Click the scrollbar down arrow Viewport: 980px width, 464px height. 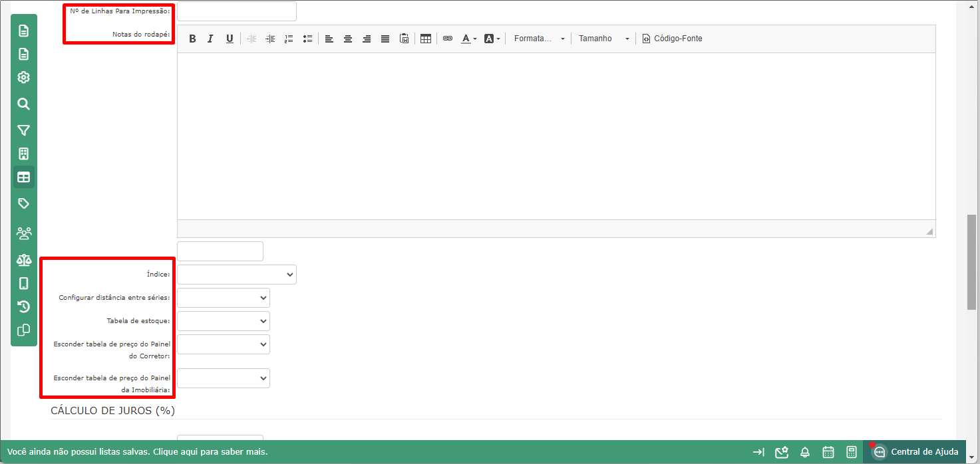click(x=972, y=458)
